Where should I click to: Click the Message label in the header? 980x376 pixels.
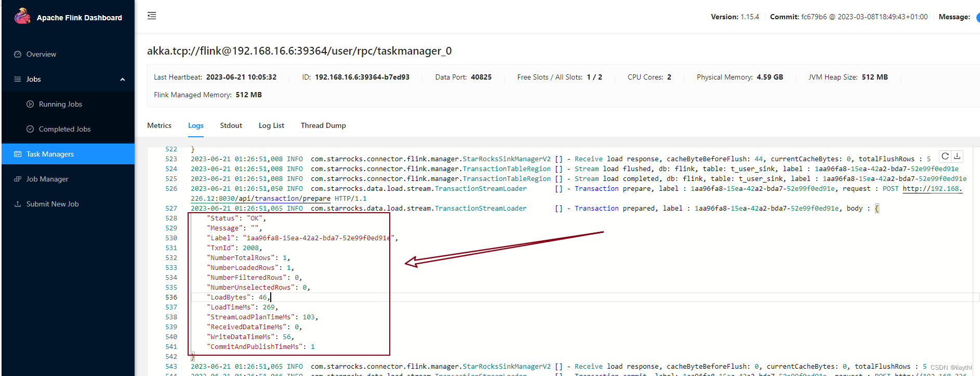pos(954,17)
